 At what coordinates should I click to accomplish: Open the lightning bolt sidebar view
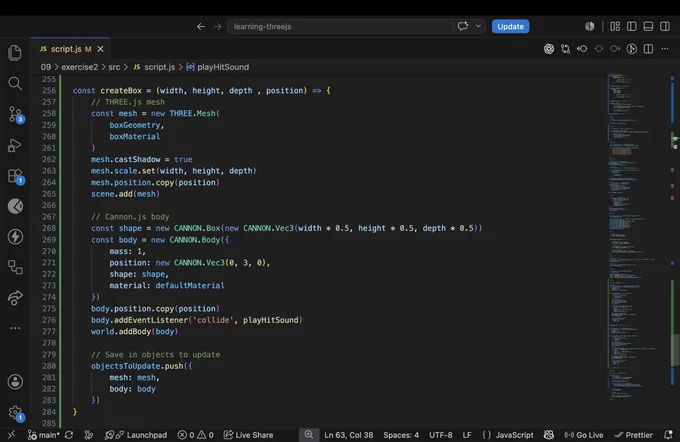[x=15, y=237]
